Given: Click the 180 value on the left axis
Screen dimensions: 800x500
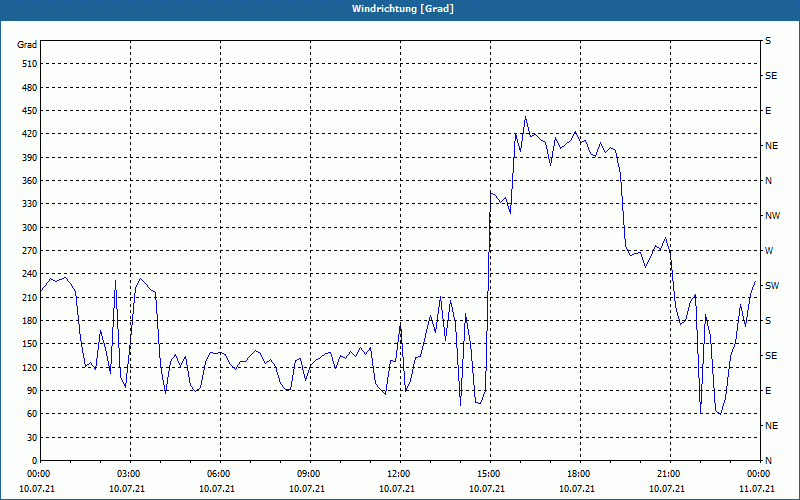Looking at the screenshot, I should pyautogui.click(x=30, y=321).
